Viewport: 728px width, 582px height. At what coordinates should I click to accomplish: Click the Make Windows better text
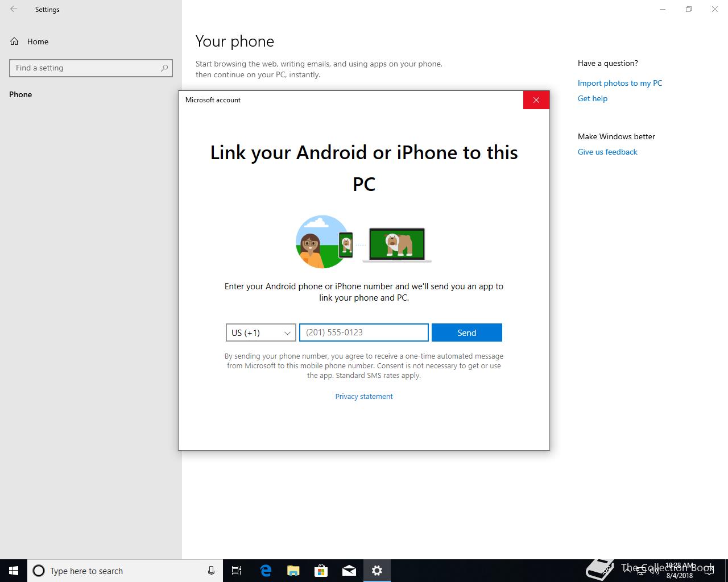617,136
